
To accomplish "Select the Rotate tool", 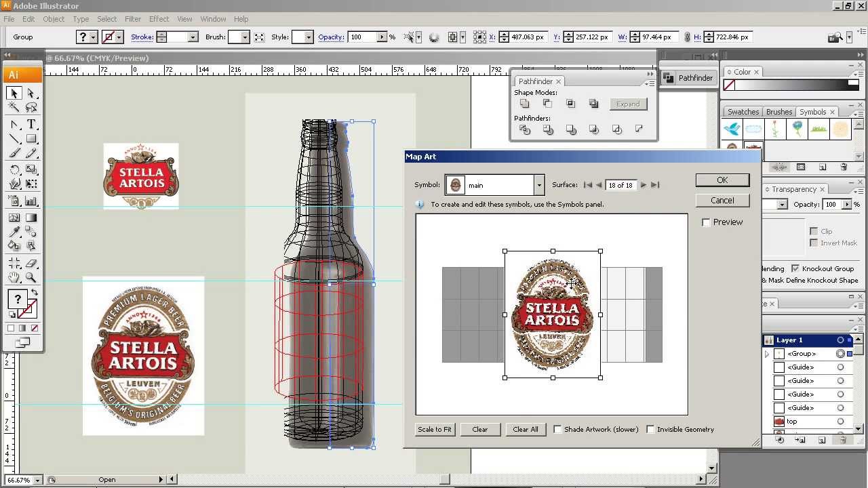I will pos(14,170).
